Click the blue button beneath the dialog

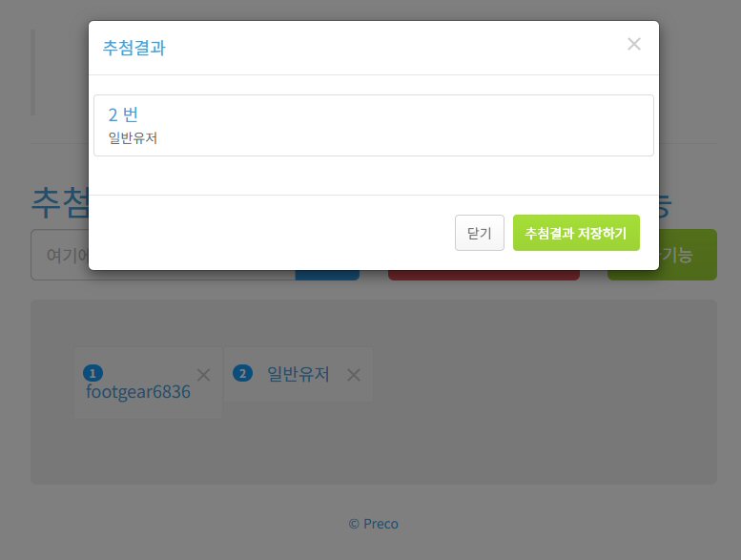click(327, 275)
